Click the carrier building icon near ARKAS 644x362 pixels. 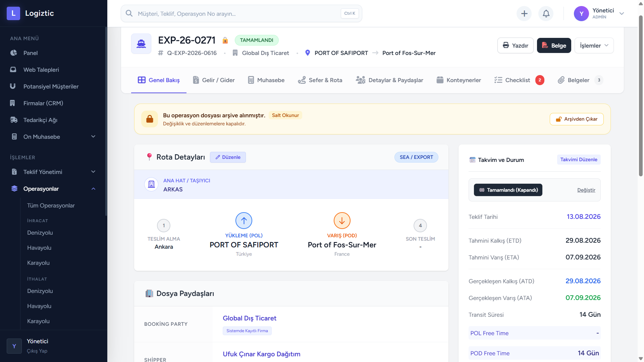click(x=151, y=184)
